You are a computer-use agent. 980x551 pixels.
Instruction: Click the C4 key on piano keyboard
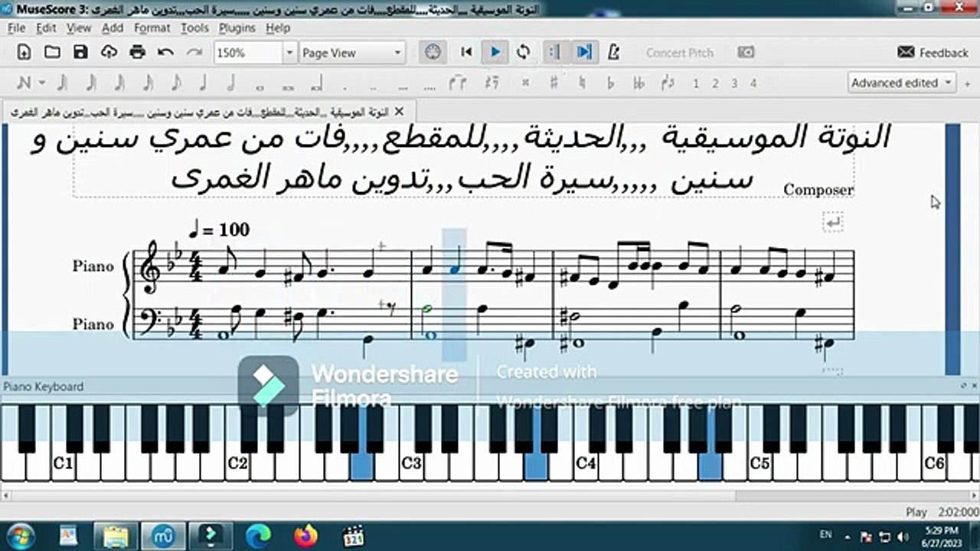click(586, 463)
